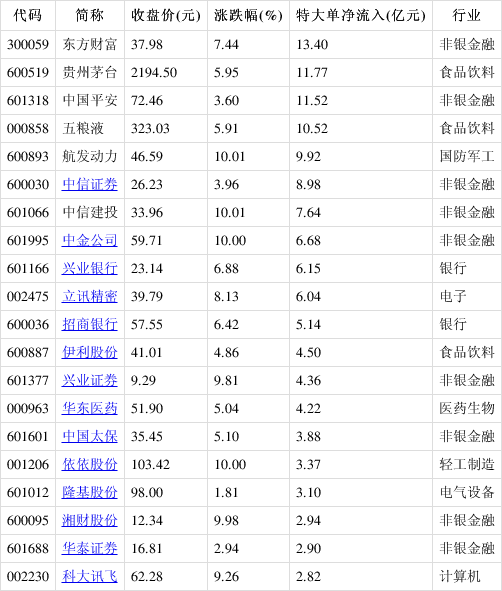Viewport: 502px width, 591px height.
Task: Select the 电气设备 industry cell
Action: point(467,492)
